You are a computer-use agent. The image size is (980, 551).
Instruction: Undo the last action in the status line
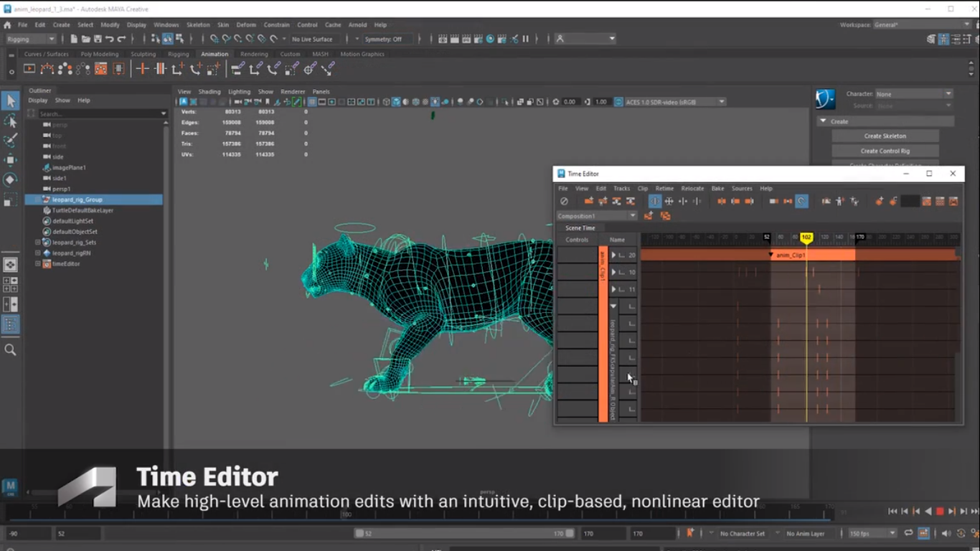109,39
